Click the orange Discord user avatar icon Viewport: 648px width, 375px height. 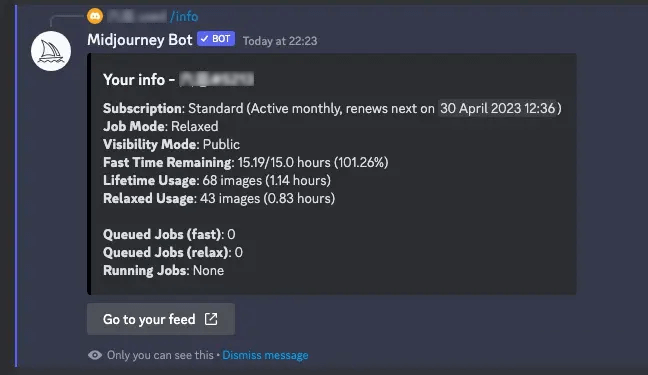click(x=95, y=17)
